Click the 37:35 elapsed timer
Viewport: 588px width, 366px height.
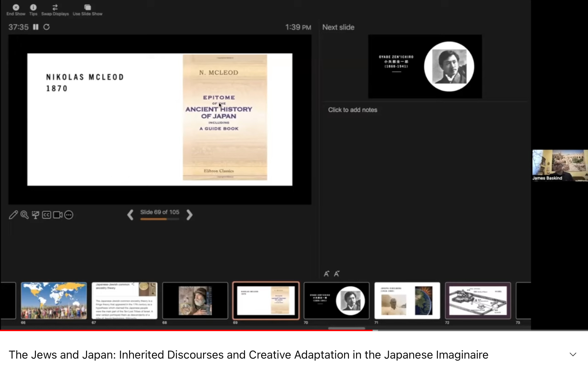coord(18,27)
